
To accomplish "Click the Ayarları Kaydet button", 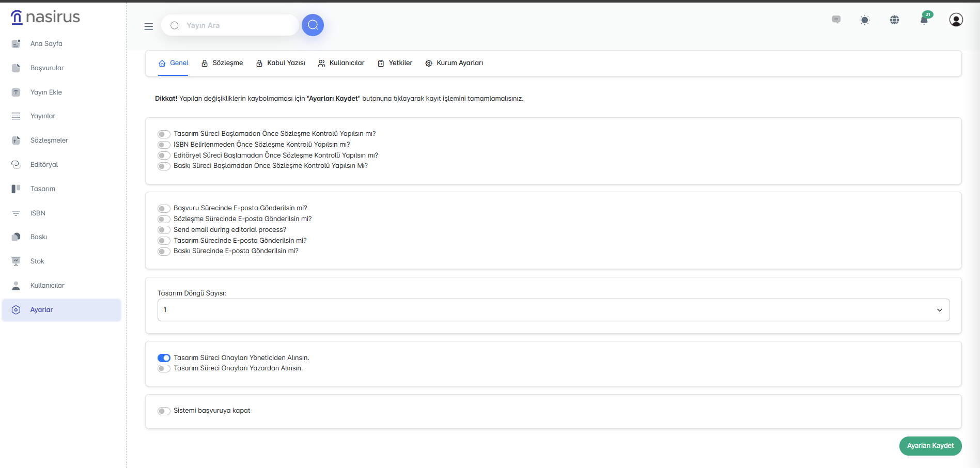I will (x=930, y=446).
